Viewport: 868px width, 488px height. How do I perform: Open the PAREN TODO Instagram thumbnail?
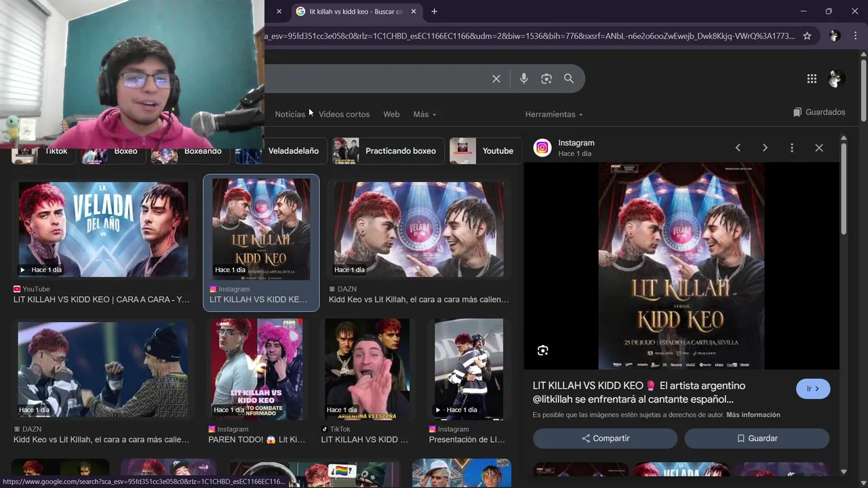256,369
